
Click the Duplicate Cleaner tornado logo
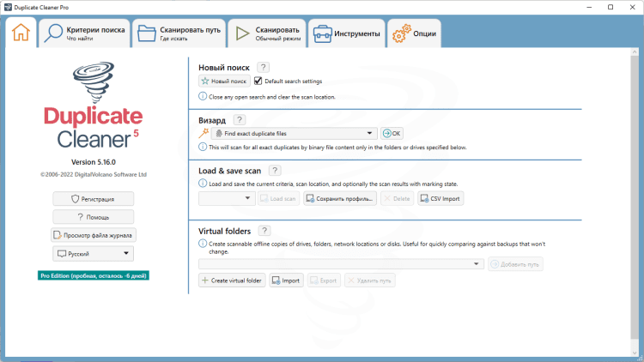point(94,82)
